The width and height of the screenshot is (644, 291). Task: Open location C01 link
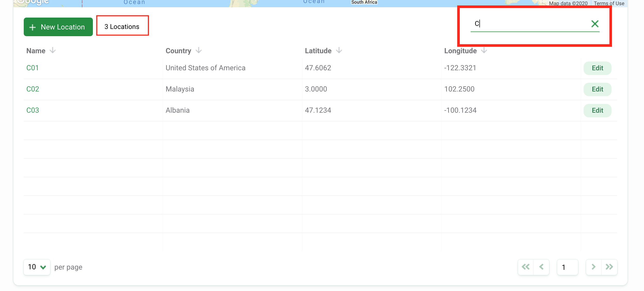click(33, 68)
